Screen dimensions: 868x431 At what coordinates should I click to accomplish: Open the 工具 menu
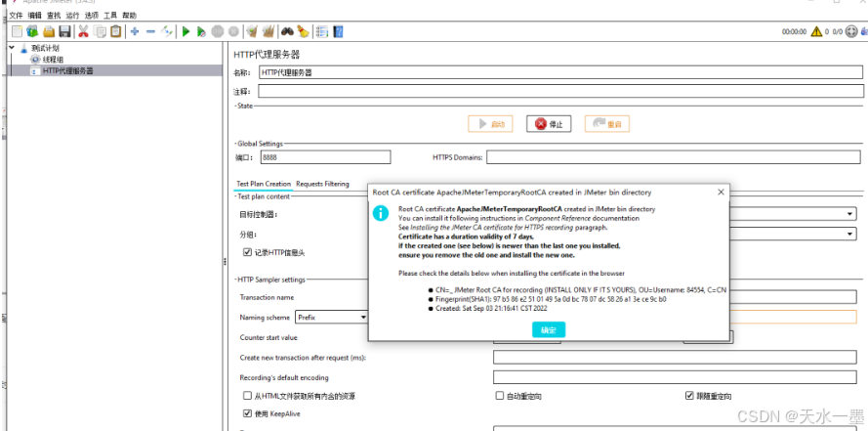(x=110, y=16)
